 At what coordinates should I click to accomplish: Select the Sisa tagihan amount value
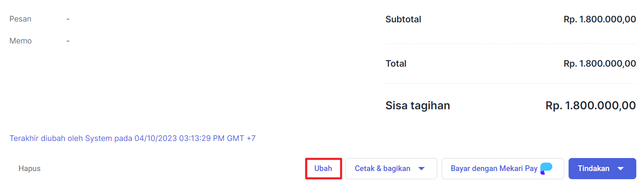(591, 106)
